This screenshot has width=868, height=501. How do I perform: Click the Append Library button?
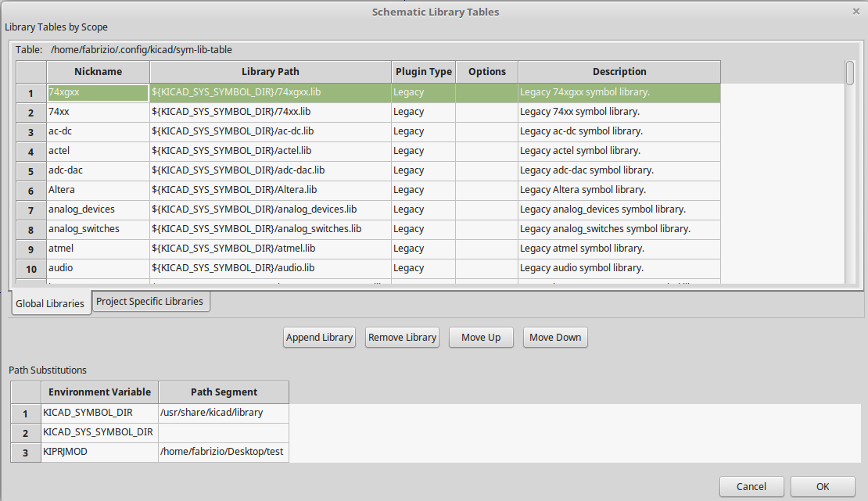click(x=319, y=338)
